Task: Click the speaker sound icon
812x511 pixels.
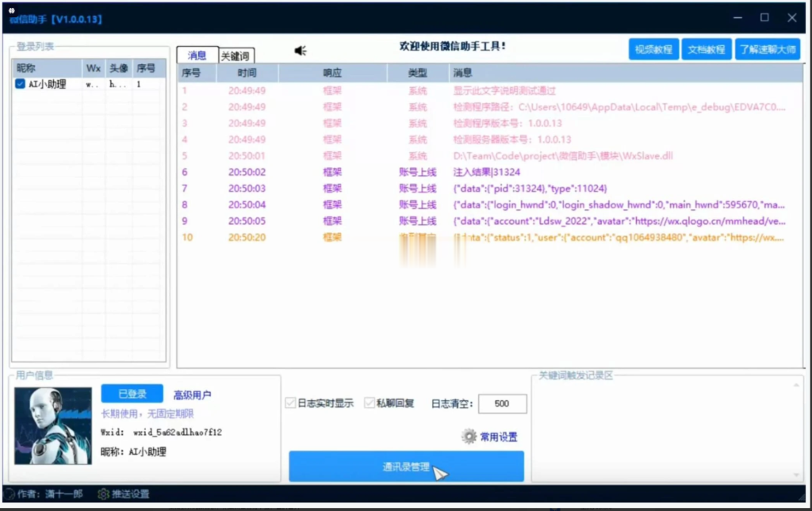Action: coord(301,50)
